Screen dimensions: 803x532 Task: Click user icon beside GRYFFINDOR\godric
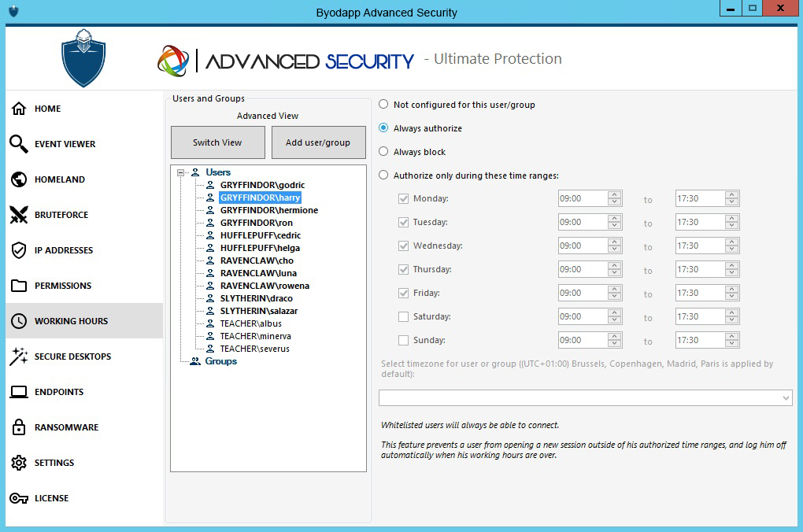210,185
